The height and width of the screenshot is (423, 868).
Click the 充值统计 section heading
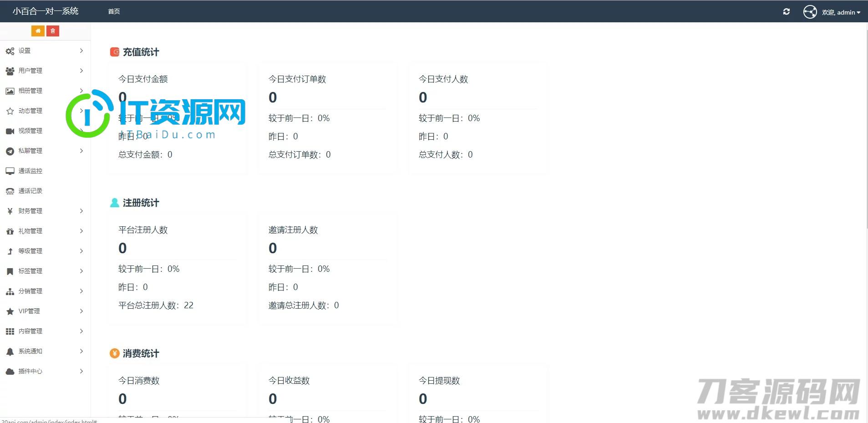click(141, 52)
